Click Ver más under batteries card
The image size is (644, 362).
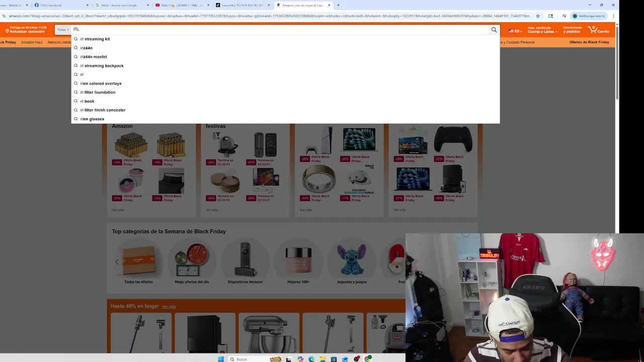click(x=118, y=210)
